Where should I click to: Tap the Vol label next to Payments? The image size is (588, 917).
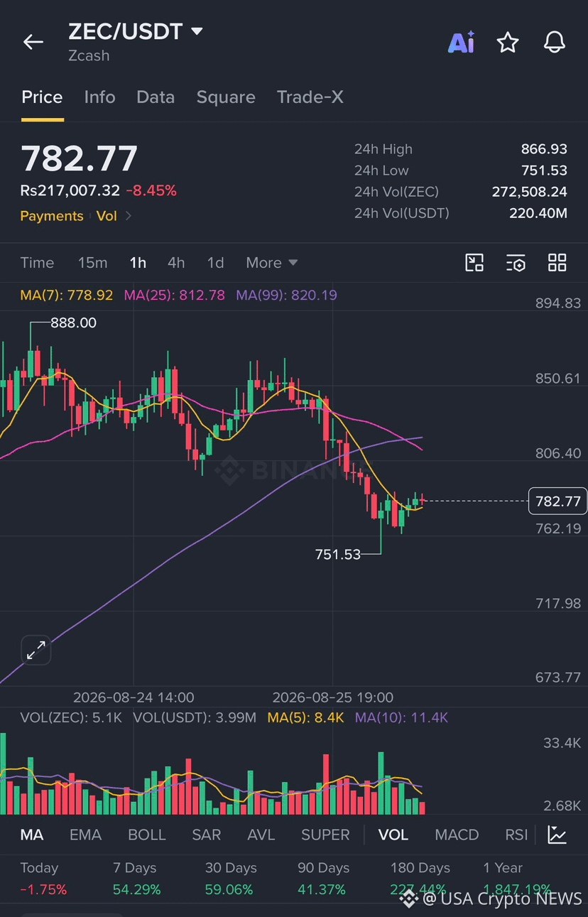(107, 216)
